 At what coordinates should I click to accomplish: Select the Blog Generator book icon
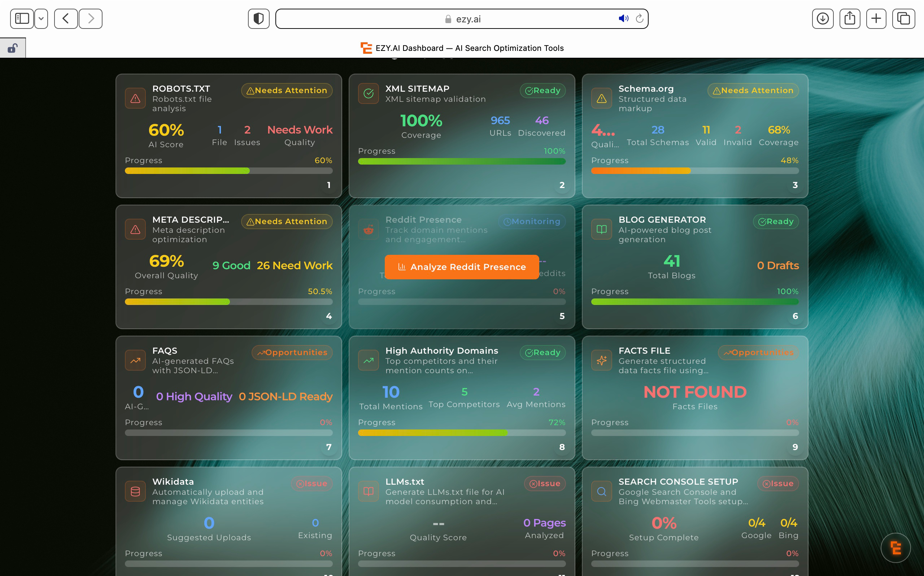pyautogui.click(x=601, y=229)
